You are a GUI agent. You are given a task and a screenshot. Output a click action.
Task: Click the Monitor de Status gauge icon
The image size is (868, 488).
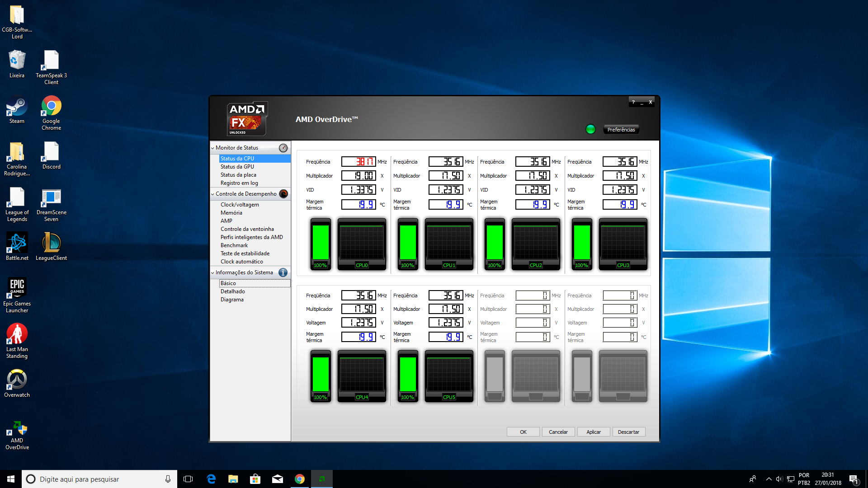(x=283, y=148)
